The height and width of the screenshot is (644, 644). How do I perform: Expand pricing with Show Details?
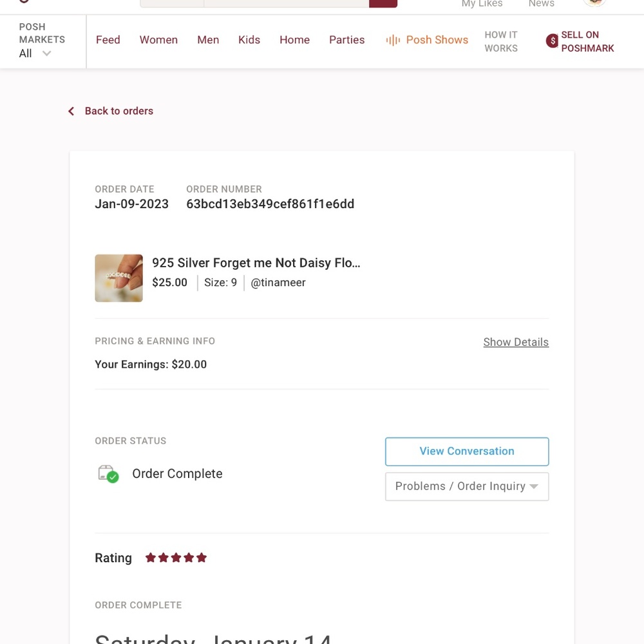[516, 342]
